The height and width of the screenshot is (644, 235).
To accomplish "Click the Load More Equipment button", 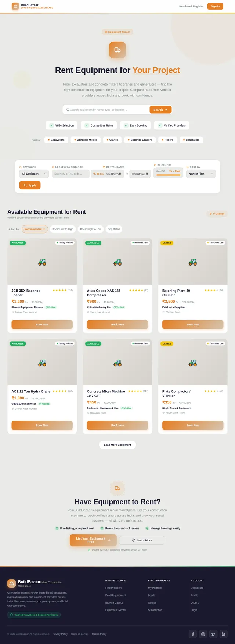I will 117,445.
